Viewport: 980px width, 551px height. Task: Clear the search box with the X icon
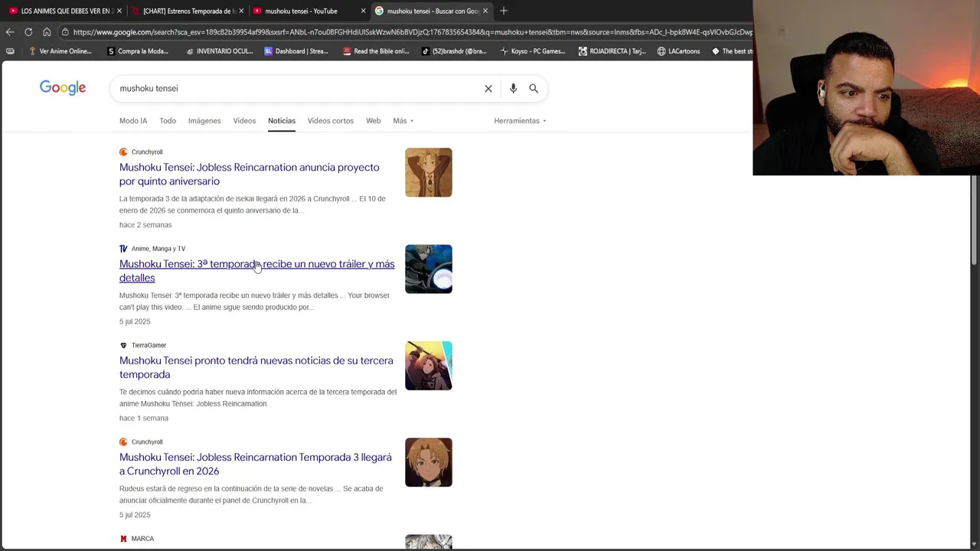(x=488, y=89)
